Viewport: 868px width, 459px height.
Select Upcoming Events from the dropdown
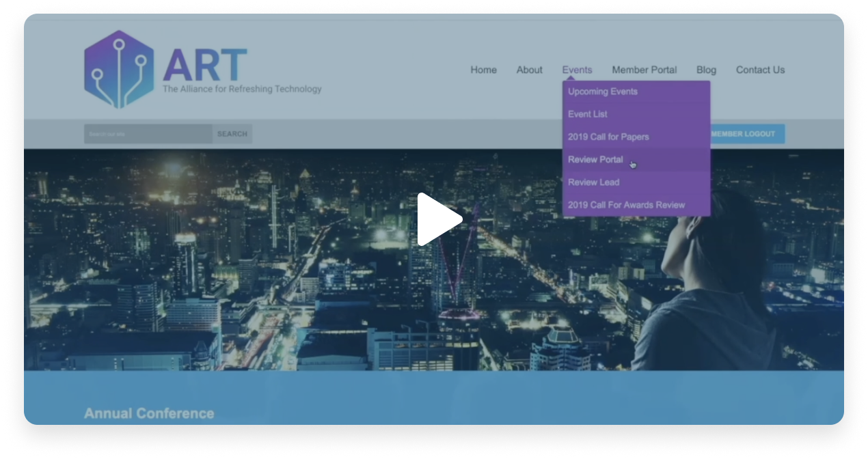point(602,92)
